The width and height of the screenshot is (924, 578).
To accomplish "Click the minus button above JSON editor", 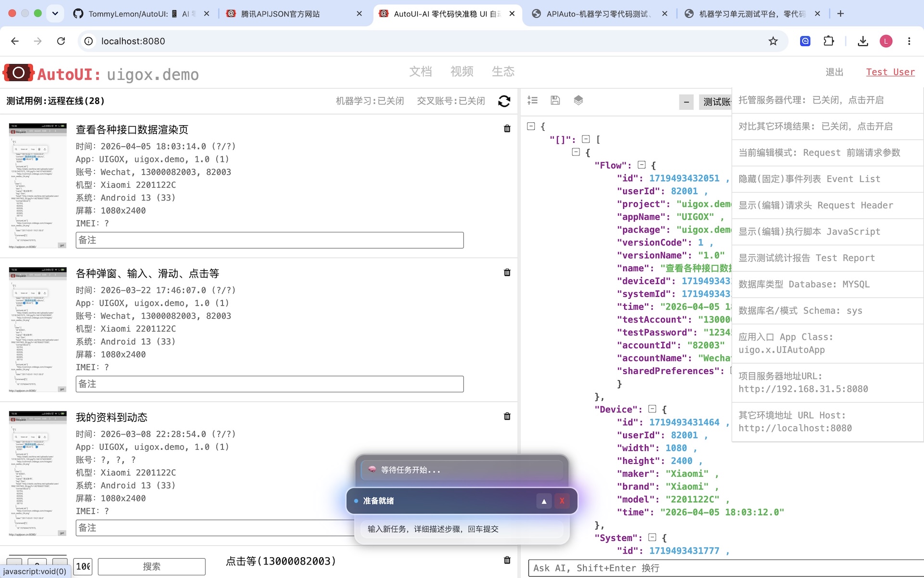I will click(x=686, y=102).
